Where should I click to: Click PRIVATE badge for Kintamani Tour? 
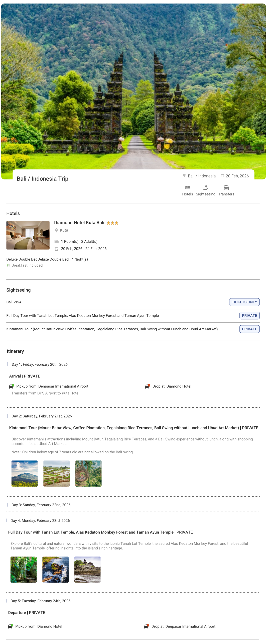pyautogui.click(x=249, y=329)
